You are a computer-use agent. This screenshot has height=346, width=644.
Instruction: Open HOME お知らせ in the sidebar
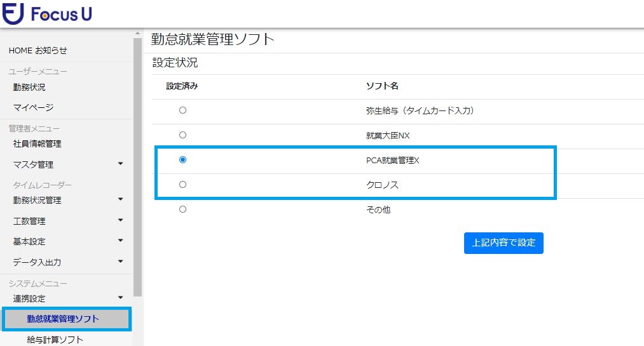(38, 50)
